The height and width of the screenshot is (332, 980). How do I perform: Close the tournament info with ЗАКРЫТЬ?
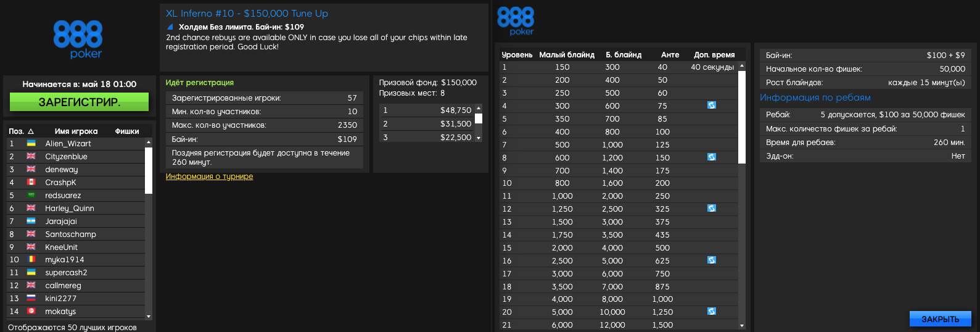point(940,318)
